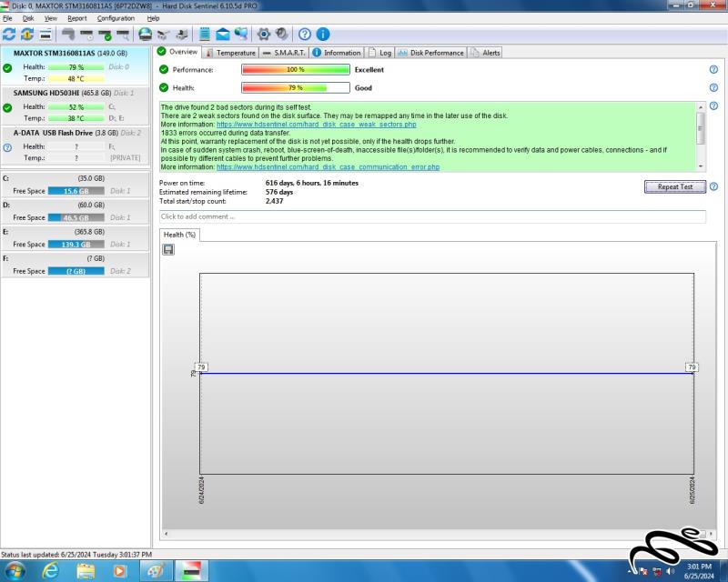Click the envelope email toolbar icon
The height and width of the screenshot is (582, 728).
[x=223, y=35]
